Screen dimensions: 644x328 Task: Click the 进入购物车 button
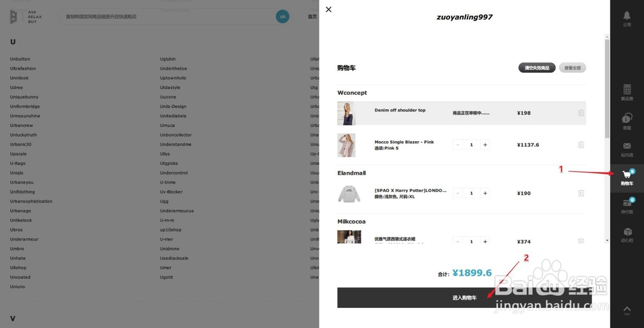(464, 298)
